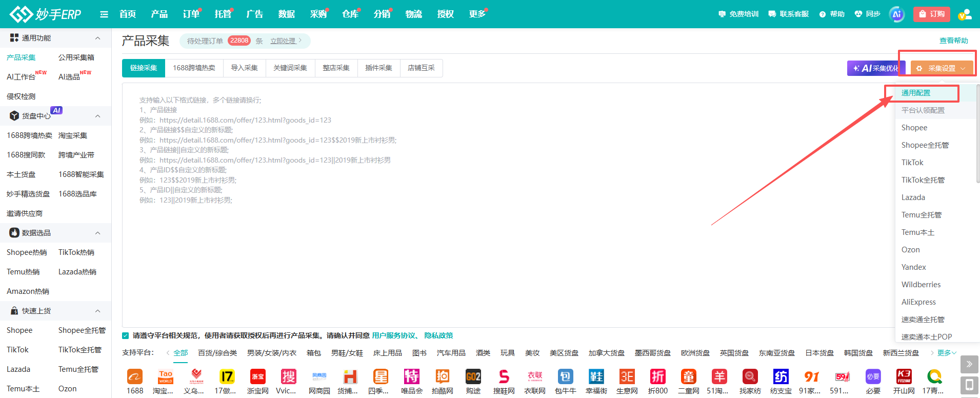This screenshot has width=980, height=398.
Task: Click the 开山网 platform icon
Action: [904, 376]
